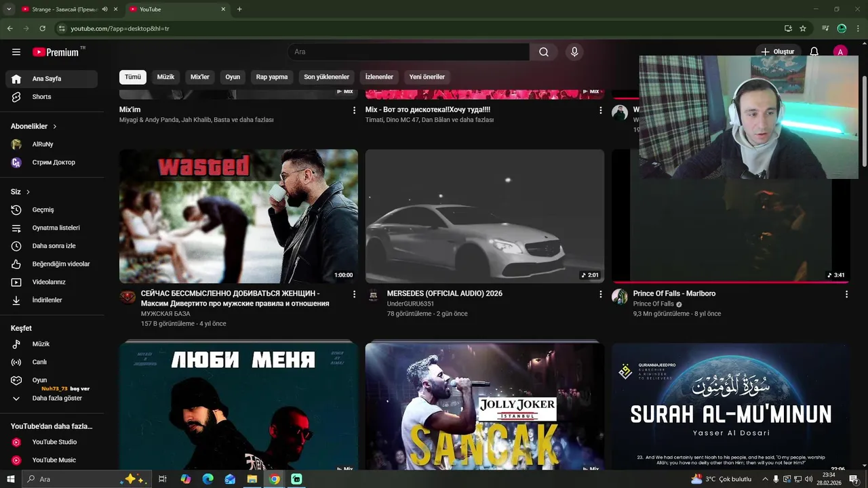
Task: Open the Windows Start menu
Action: [10, 479]
